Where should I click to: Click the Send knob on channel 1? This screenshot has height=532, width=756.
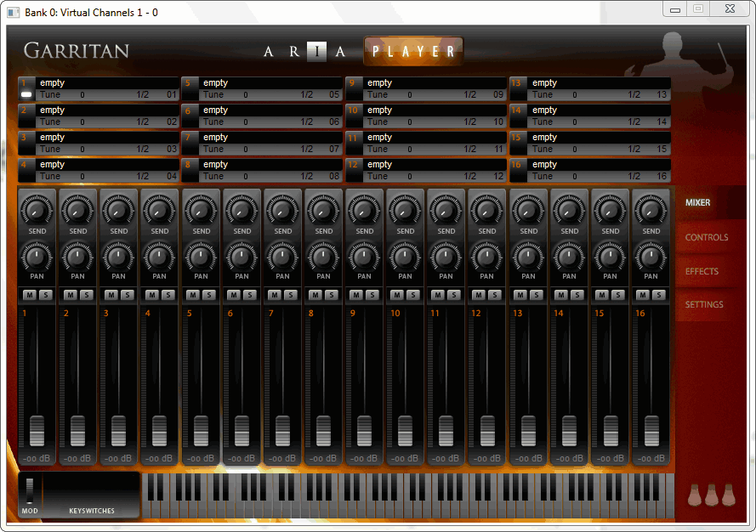tap(37, 209)
